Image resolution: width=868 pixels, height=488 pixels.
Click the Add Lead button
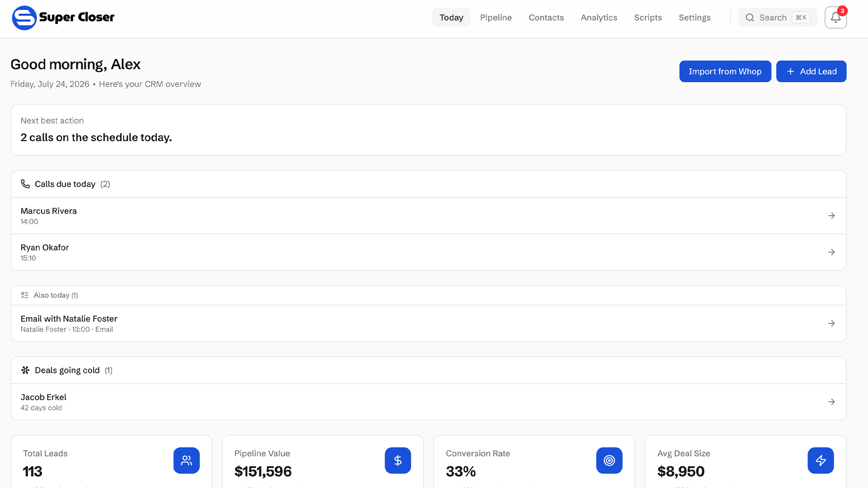pyautogui.click(x=811, y=71)
